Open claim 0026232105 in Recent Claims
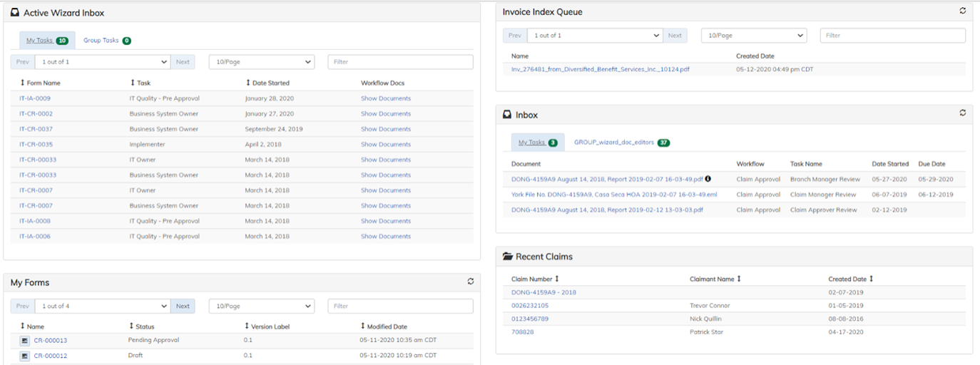980x365 pixels. point(530,306)
